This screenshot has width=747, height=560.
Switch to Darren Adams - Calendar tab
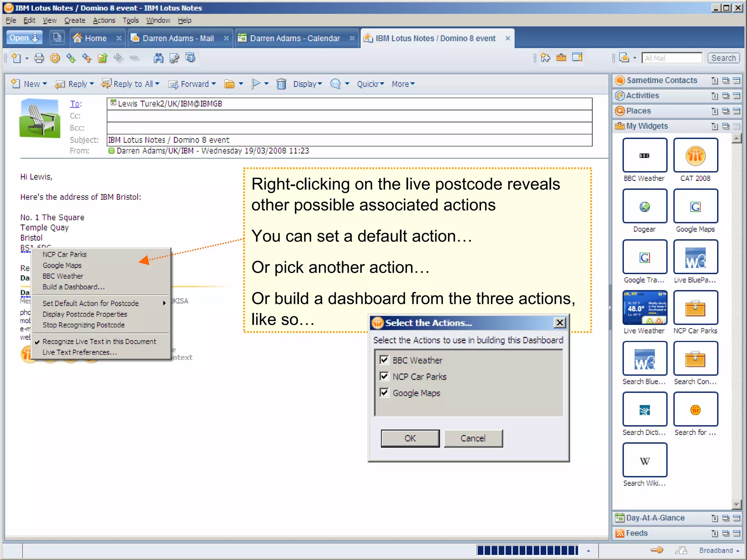295,38
